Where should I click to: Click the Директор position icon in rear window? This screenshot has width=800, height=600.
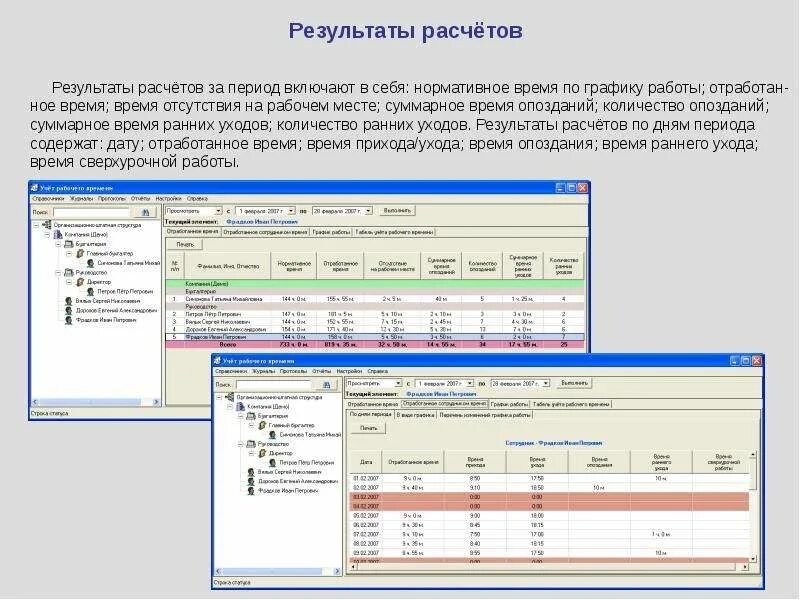coord(80,282)
